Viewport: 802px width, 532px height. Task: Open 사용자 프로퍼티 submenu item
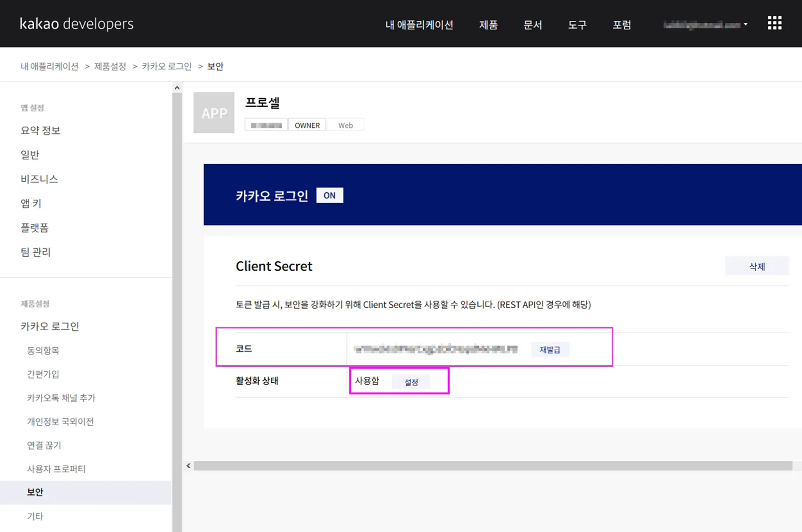tap(56, 469)
